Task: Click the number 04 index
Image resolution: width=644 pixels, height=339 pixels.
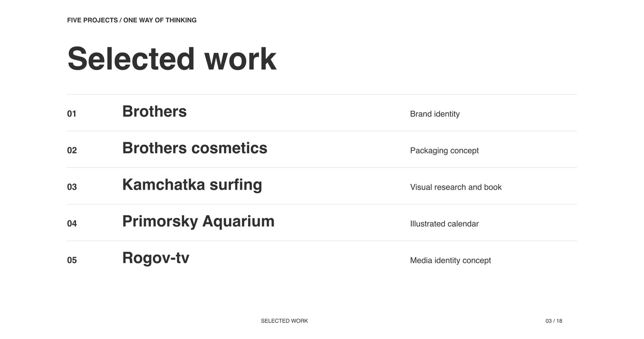Action: 72,224
